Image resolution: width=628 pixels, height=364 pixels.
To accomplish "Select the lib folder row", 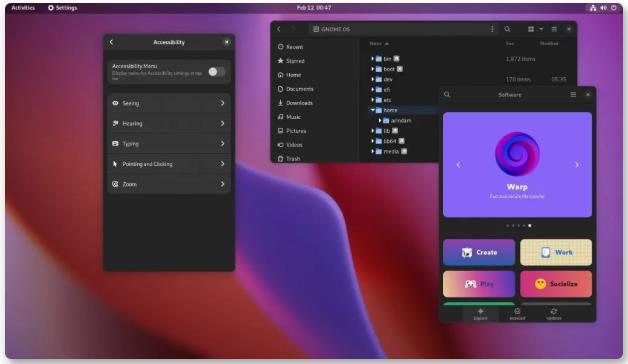I will tap(403, 131).
